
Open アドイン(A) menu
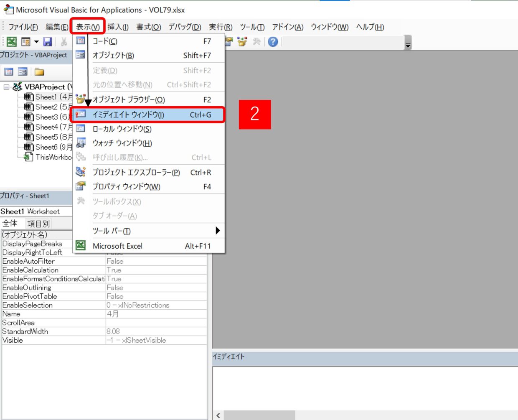click(288, 27)
